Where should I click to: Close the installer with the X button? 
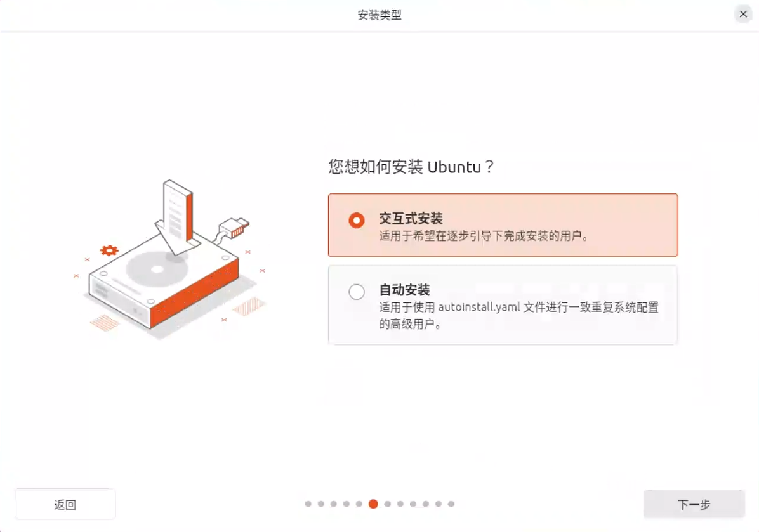[743, 14]
